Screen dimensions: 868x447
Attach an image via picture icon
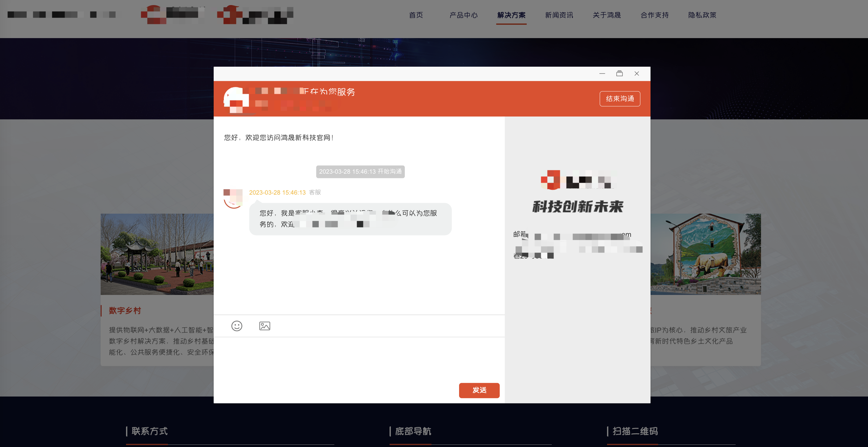coord(264,326)
